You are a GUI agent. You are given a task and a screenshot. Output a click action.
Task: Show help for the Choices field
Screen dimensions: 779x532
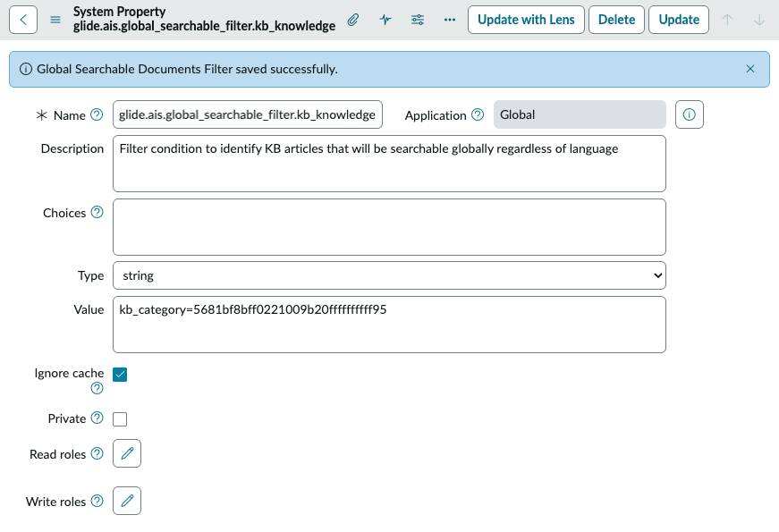pos(97,212)
